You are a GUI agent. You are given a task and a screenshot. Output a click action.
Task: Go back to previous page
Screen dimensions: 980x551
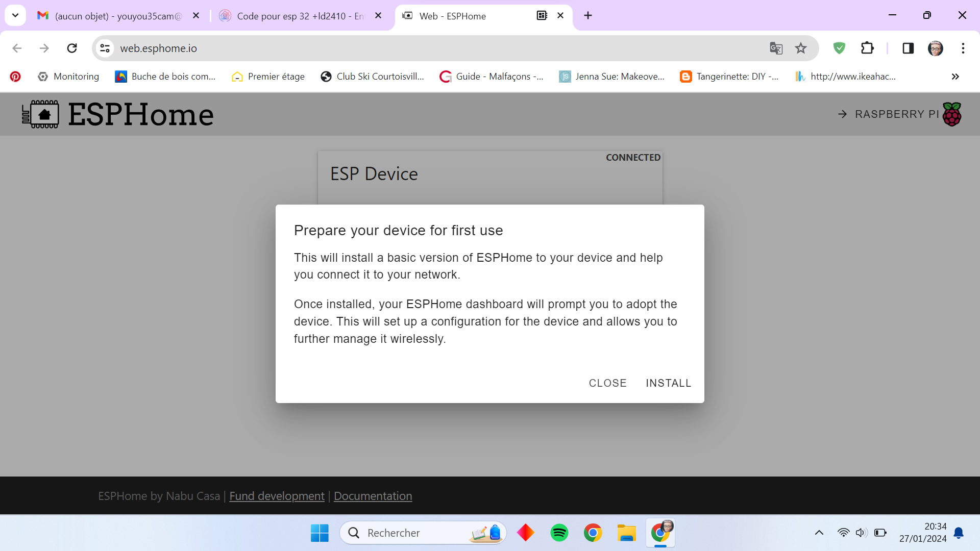(17, 48)
